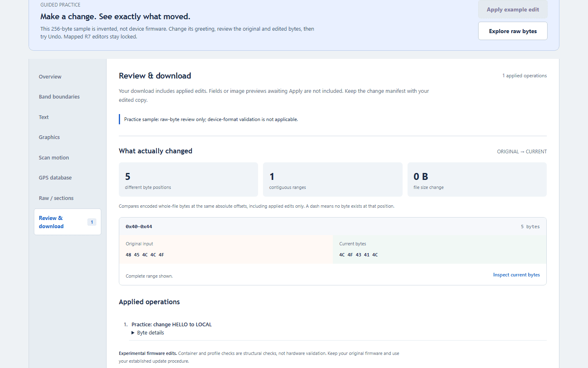Select the Text sidebar item

(67, 117)
